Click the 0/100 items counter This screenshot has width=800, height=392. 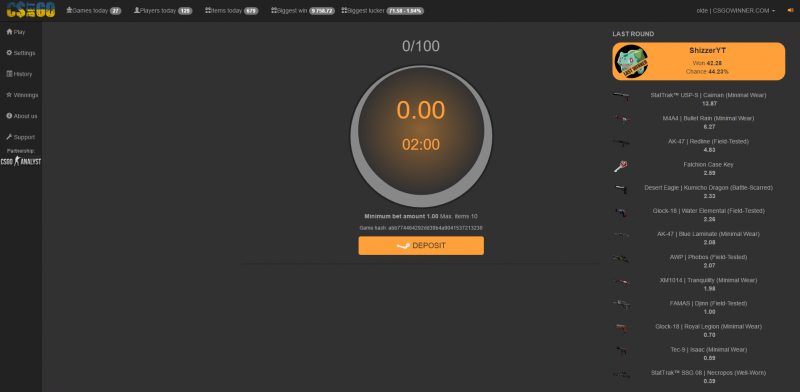click(421, 46)
